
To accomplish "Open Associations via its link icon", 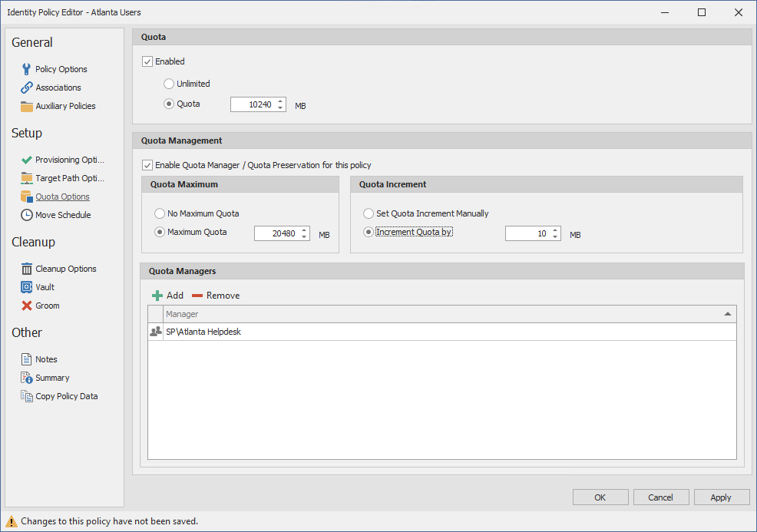I will 26,88.
